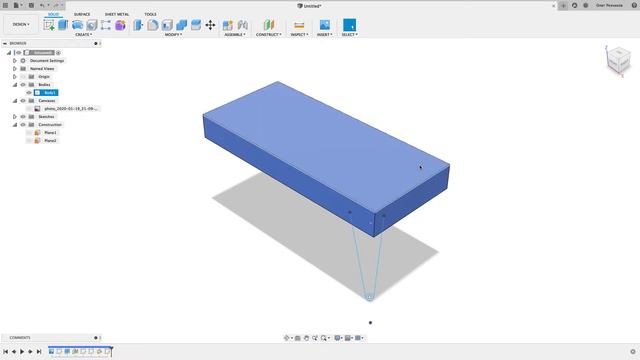This screenshot has width=640, height=360.
Task: Jump to timeline end
Action: click(39, 351)
